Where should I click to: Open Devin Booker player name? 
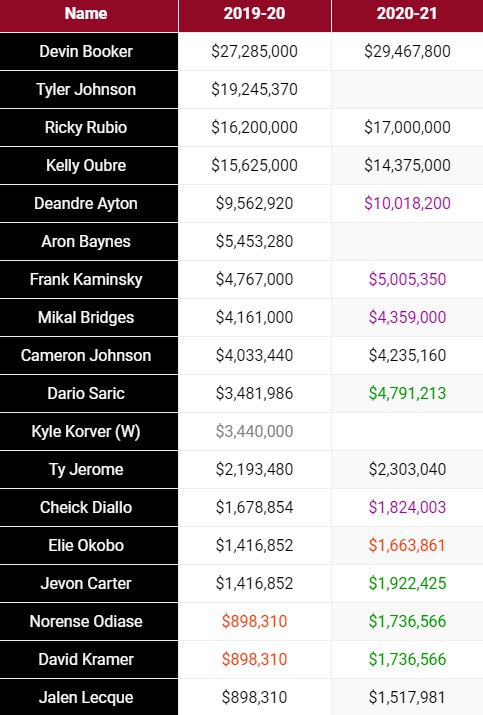86,52
